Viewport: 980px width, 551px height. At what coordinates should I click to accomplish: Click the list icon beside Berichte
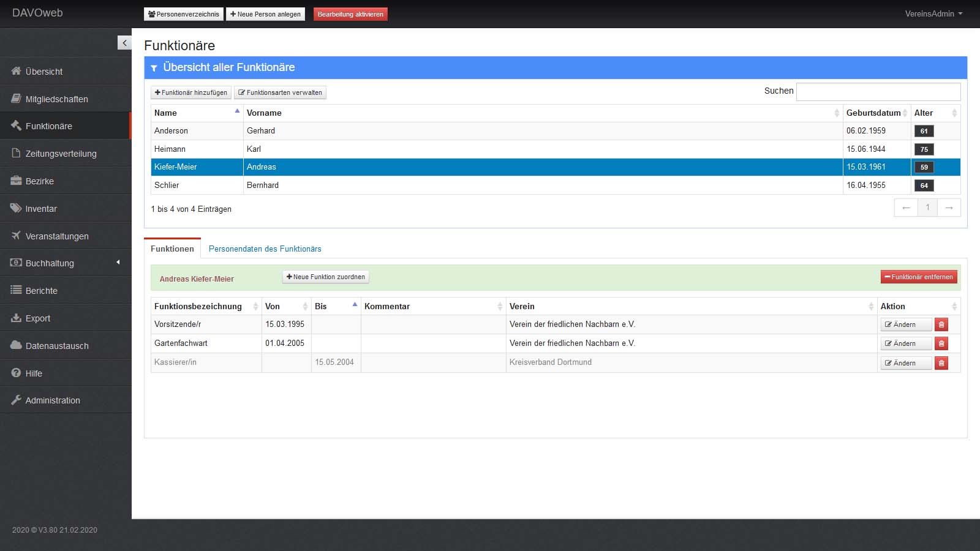click(17, 290)
